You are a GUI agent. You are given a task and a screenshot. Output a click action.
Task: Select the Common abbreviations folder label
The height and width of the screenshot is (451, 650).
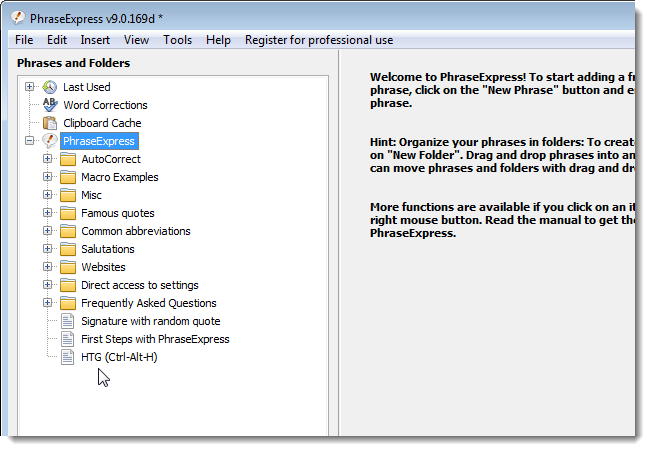(x=136, y=231)
